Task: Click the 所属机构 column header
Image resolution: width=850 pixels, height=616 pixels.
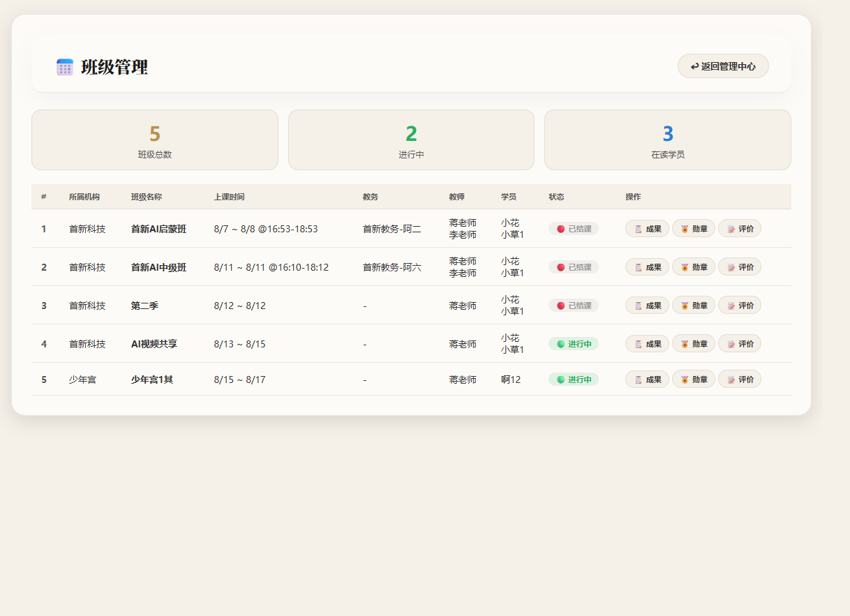Action: click(x=84, y=197)
